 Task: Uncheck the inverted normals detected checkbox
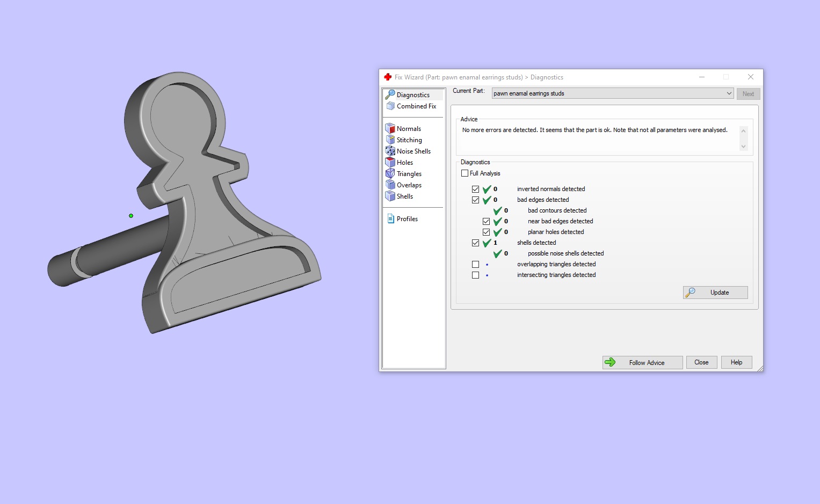pyautogui.click(x=475, y=189)
